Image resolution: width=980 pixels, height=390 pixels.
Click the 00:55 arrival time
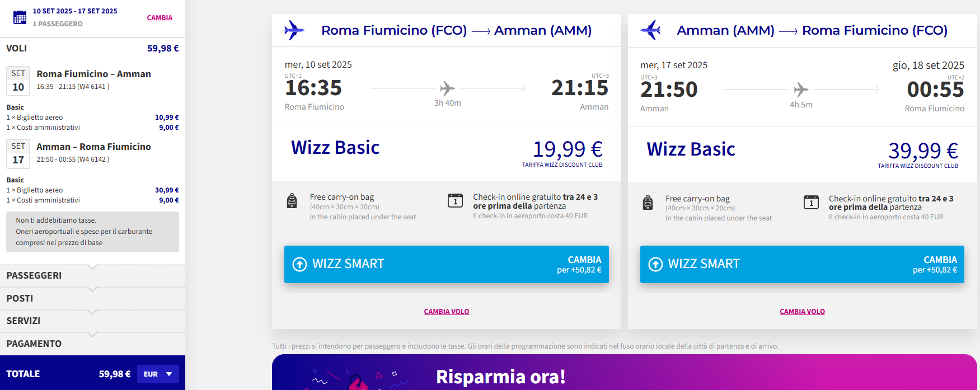[936, 90]
